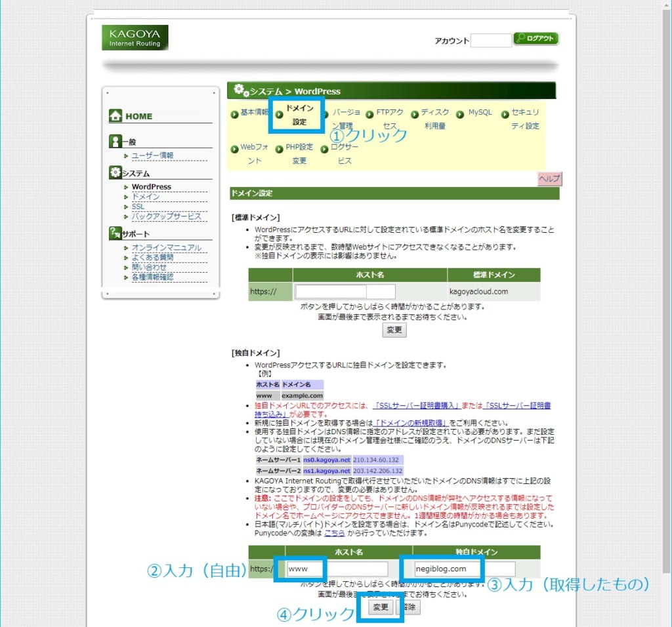Click green bullet icon beside PHP設定変更

pyautogui.click(x=279, y=150)
